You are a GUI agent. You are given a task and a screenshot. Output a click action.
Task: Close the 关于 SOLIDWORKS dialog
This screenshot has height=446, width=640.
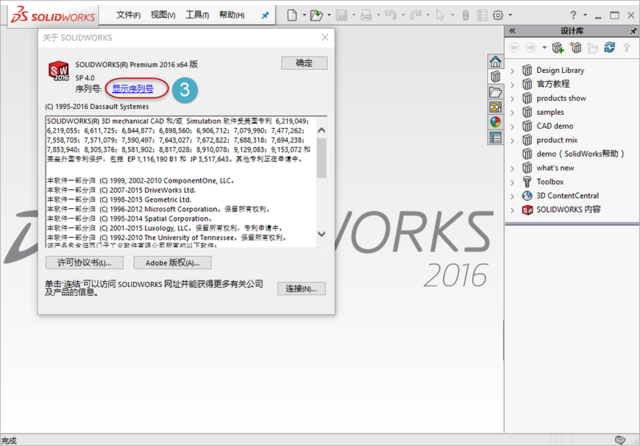[x=325, y=38]
